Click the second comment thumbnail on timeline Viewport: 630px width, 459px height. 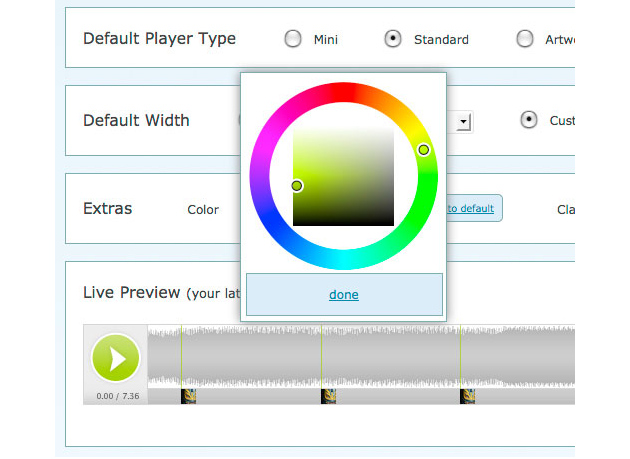[329, 396]
